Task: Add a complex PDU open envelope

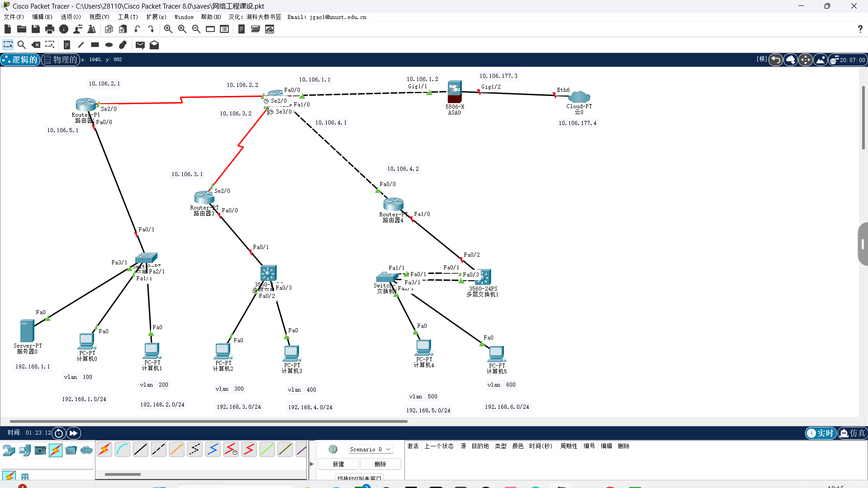Action: (154, 45)
